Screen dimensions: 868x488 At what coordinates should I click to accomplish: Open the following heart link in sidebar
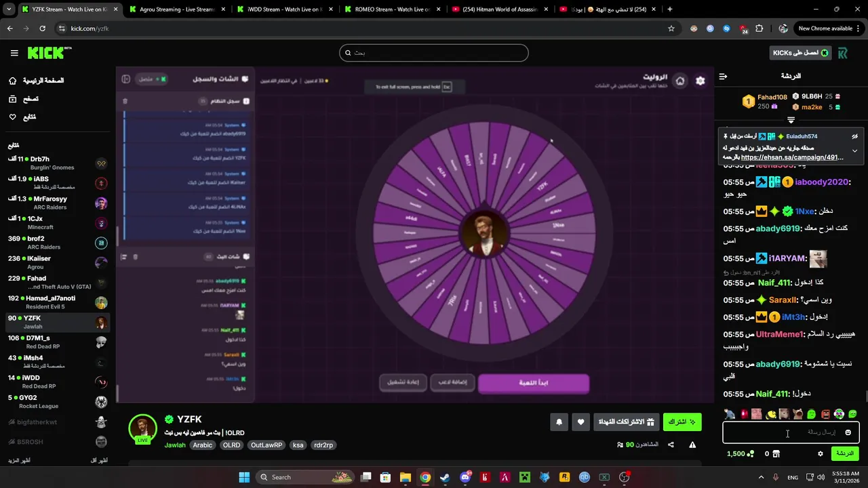tap(22, 117)
